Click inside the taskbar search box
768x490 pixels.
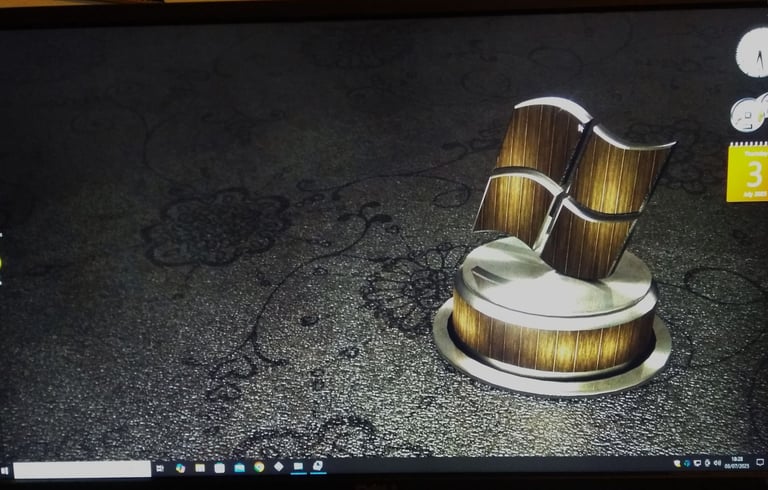pos(82,469)
